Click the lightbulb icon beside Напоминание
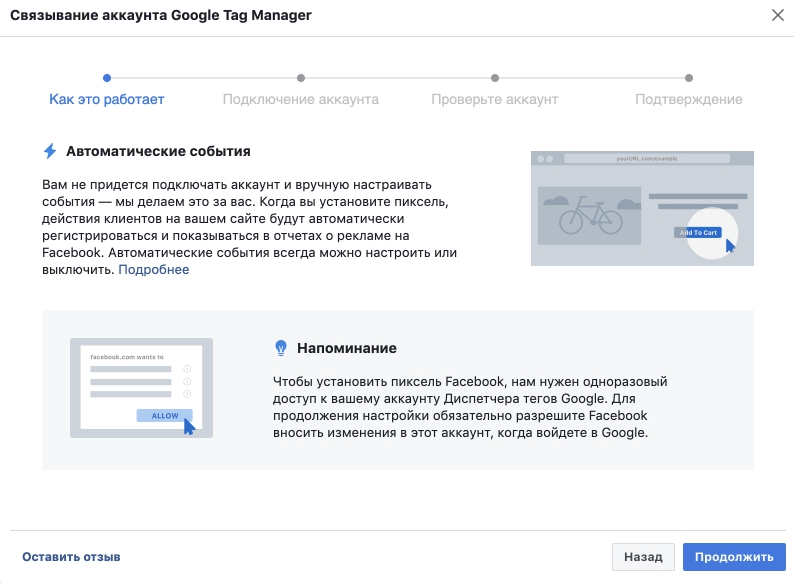The height and width of the screenshot is (583, 794). [281, 348]
